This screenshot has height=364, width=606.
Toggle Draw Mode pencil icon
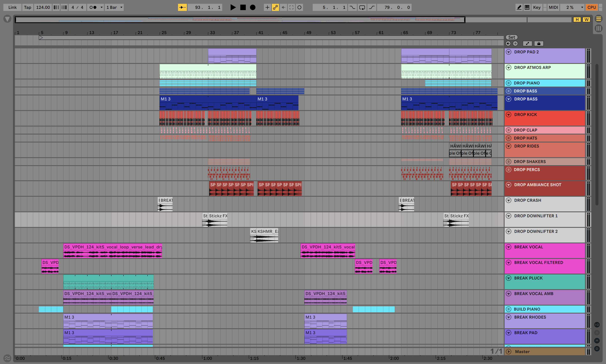click(x=519, y=7)
